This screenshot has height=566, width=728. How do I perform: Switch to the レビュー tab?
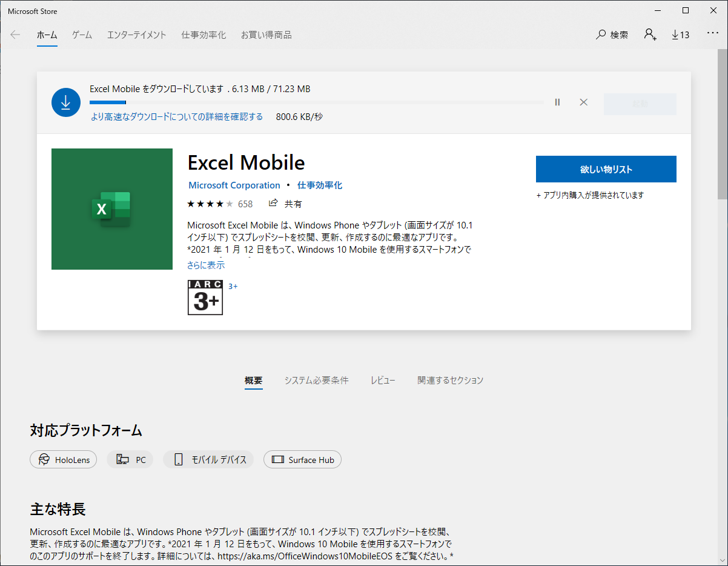[x=383, y=380]
